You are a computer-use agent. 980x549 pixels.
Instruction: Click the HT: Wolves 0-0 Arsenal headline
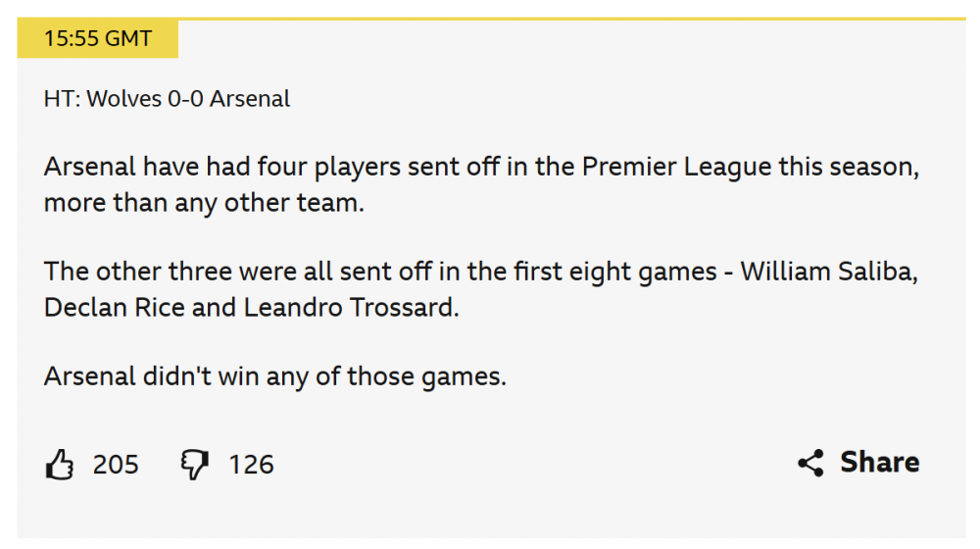pyautogui.click(x=167, y=99)
